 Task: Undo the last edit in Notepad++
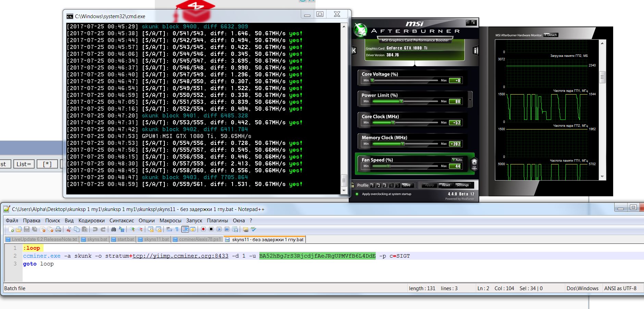pos(95,229)
